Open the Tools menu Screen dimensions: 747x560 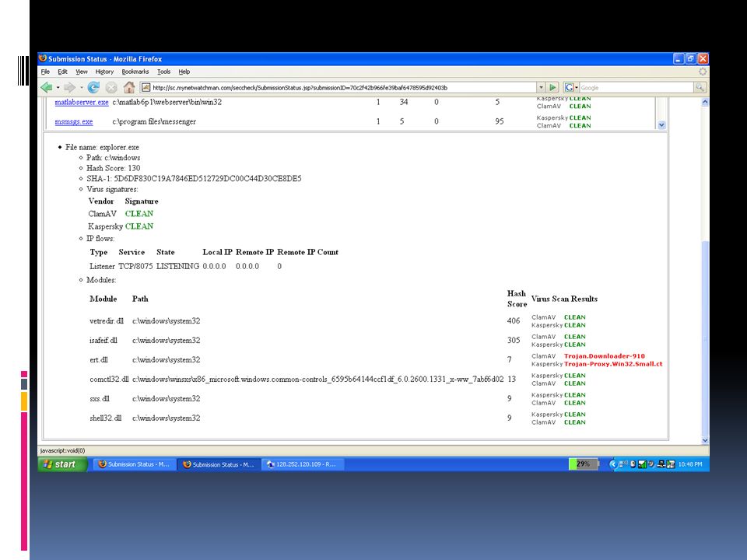tap(164, 72)
